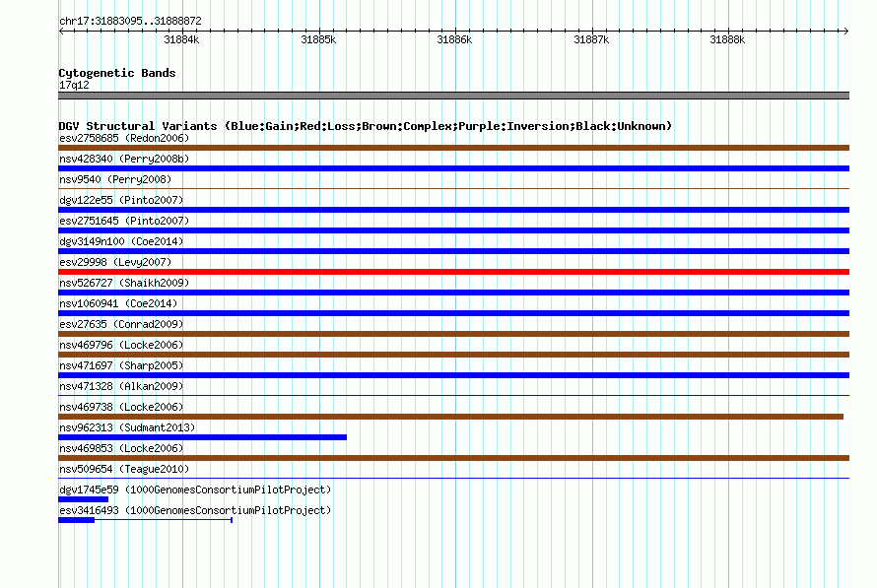Select the thin blue nsv471328 variant line
Image resolution: width=877 pixels, height=588 pixels.
click(x=453, y=396)
